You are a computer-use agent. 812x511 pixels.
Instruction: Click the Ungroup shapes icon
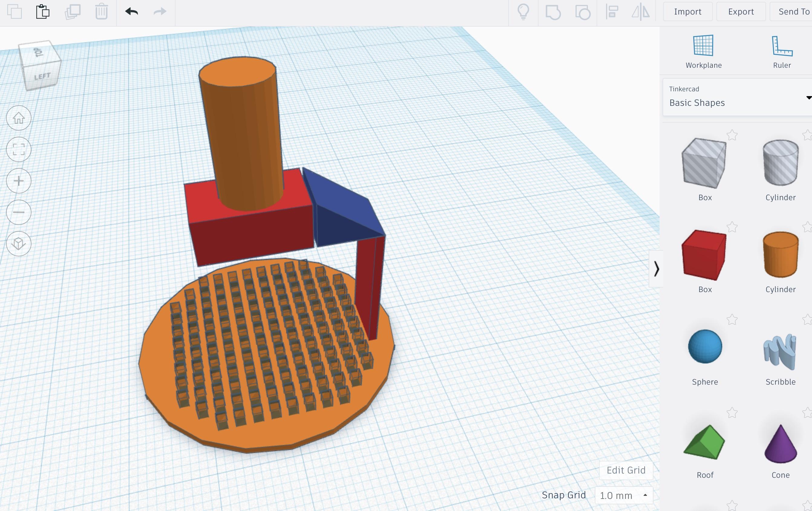pyautogui.click(x=583, y=12)
